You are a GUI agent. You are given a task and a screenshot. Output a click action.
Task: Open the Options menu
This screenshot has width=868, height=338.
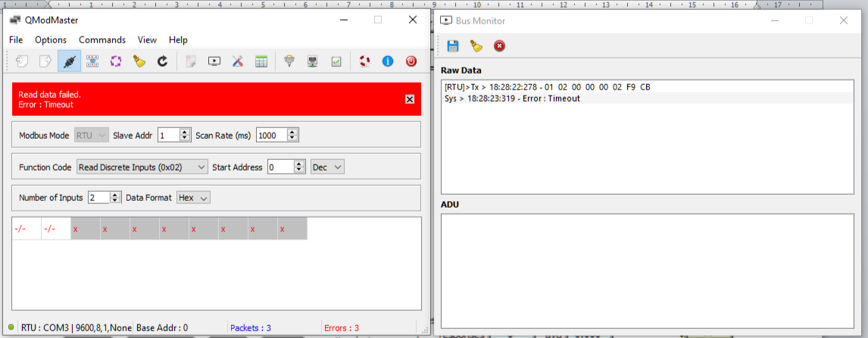51,39
